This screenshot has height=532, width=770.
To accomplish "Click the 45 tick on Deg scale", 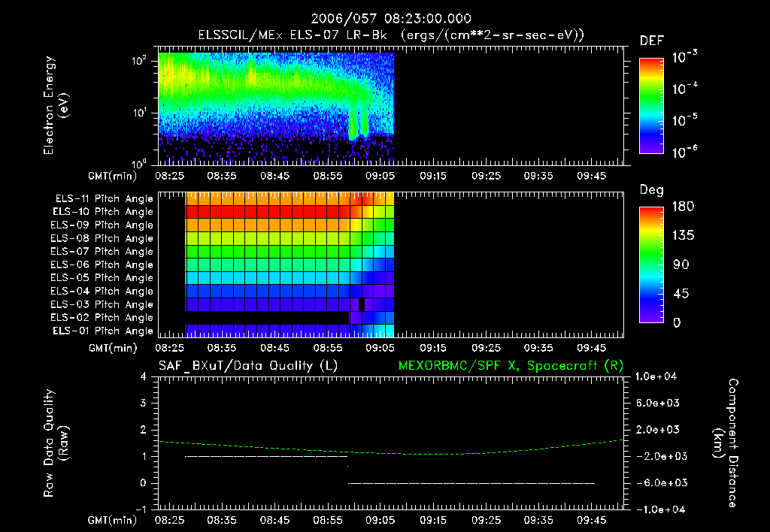I will (x=681, y=294).
